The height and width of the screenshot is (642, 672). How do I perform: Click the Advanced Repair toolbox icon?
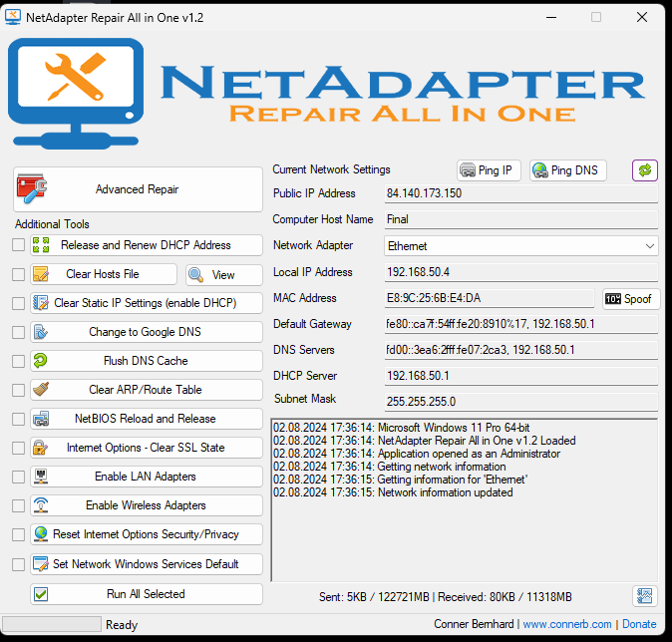click(x=32, y=188)
